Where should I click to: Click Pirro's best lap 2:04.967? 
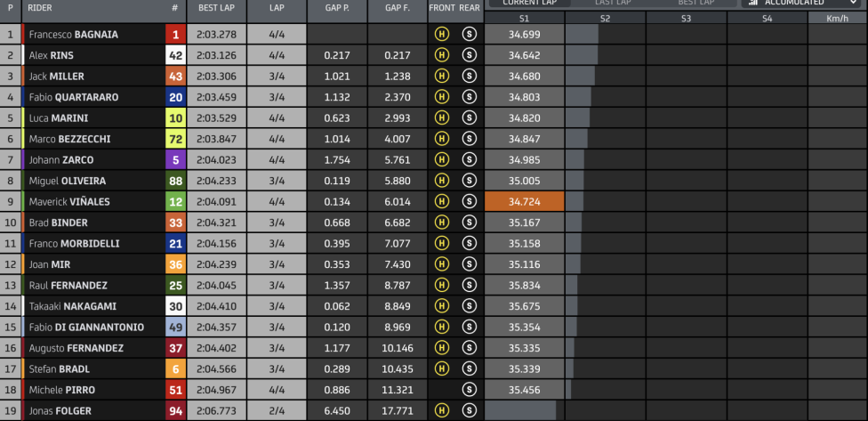click(x=216, y=390)
